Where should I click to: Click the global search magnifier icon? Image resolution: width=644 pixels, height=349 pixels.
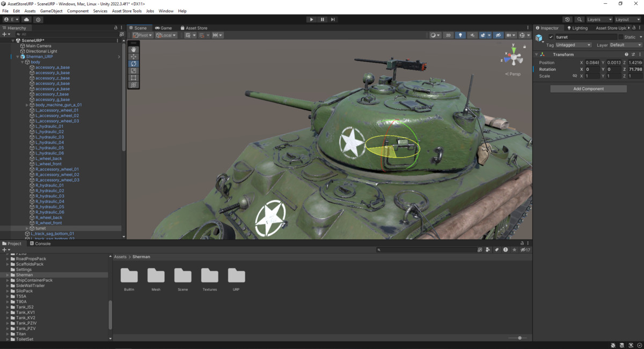(580, 19)
